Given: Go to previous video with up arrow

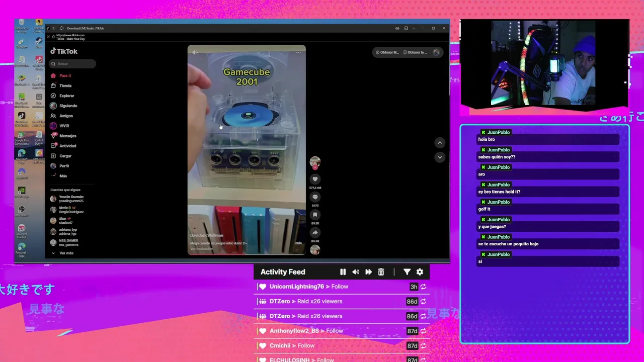Looking at the screenshot, I should pyautogui.click(x=440, y=143).
